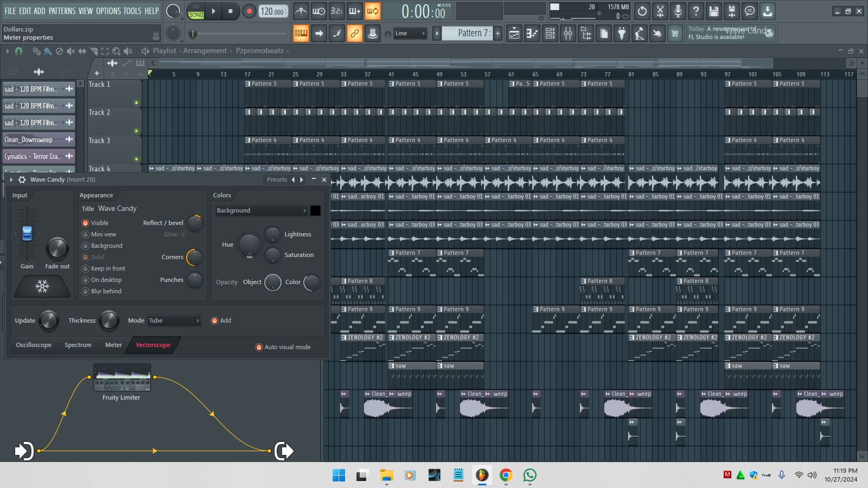Open the piano roll view
Screen dimensions: 868x488
pyautogui.click(x=532, y=34)
